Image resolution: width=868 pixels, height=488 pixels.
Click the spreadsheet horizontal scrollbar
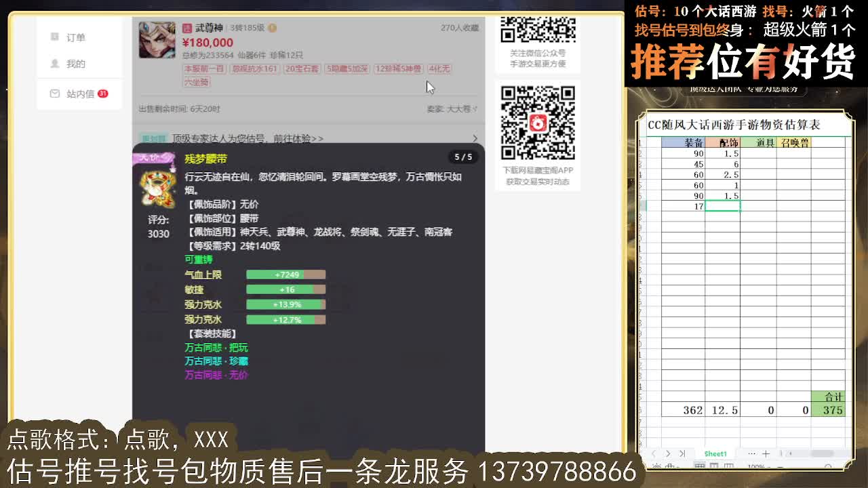click(822, 453)
